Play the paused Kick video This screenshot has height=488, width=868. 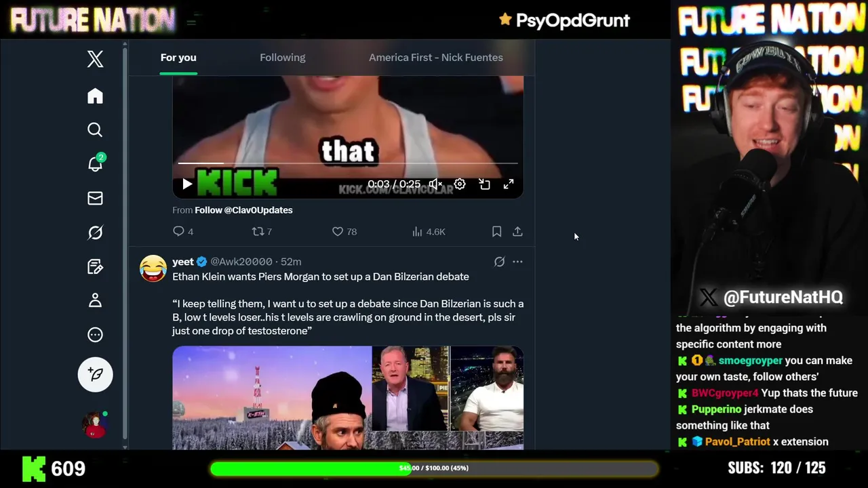(x=187, y=184)
